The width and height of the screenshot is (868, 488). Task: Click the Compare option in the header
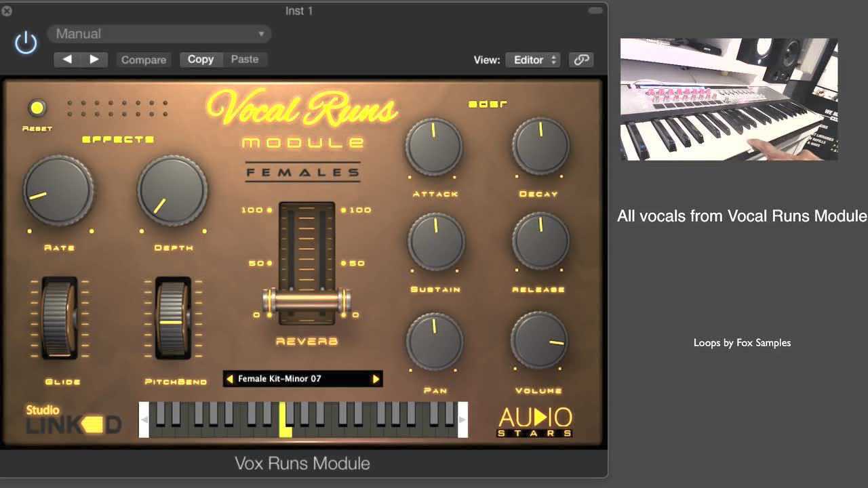pos(143,60)
